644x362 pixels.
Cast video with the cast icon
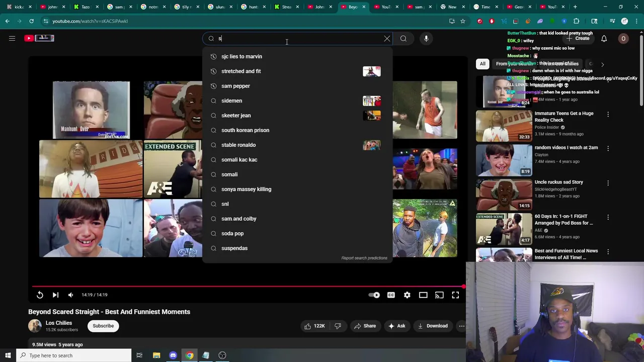(439, 295)
